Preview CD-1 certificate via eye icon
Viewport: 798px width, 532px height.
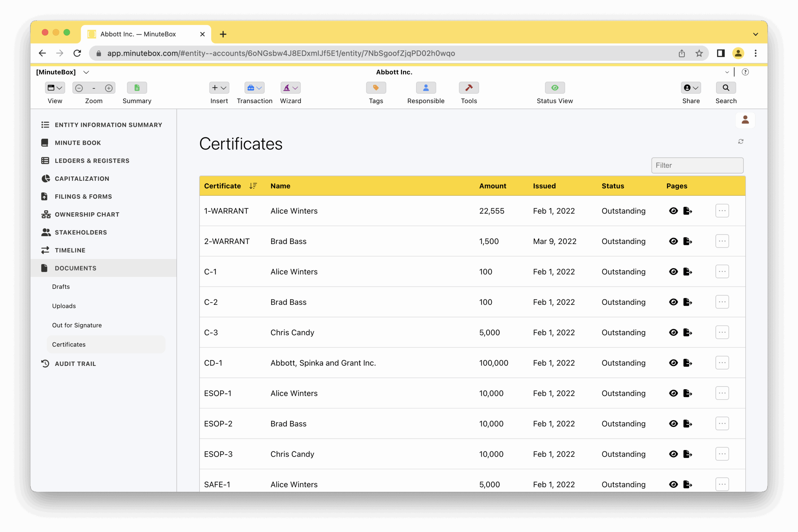pos(673,363)
